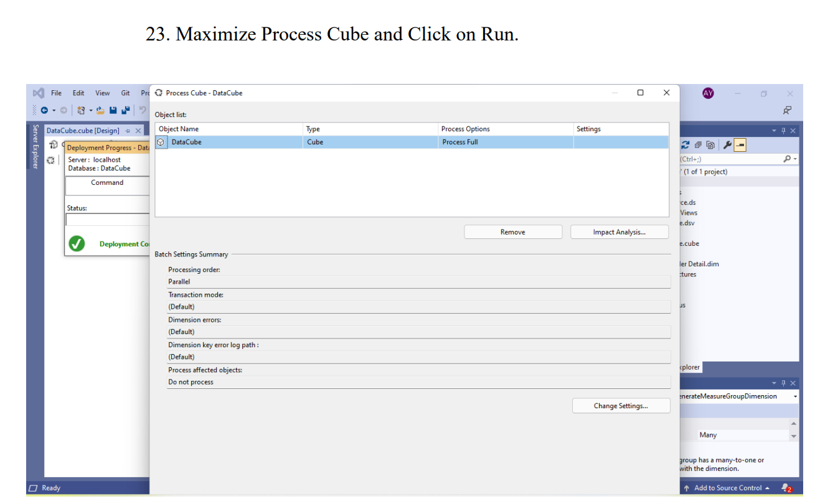Click the Solution Explorer search field
The image size is (815, 504).
click(x=732, y=159)
